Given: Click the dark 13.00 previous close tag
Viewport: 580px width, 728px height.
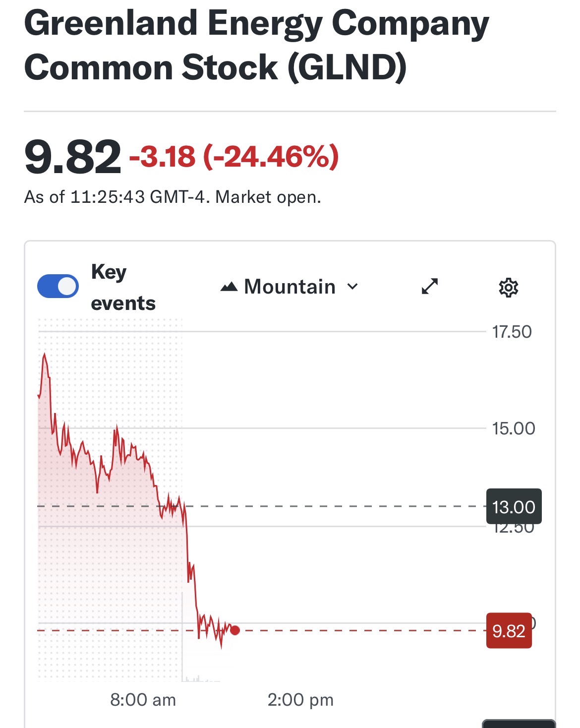Looking at the screenshot, I should tap(514, 506).
